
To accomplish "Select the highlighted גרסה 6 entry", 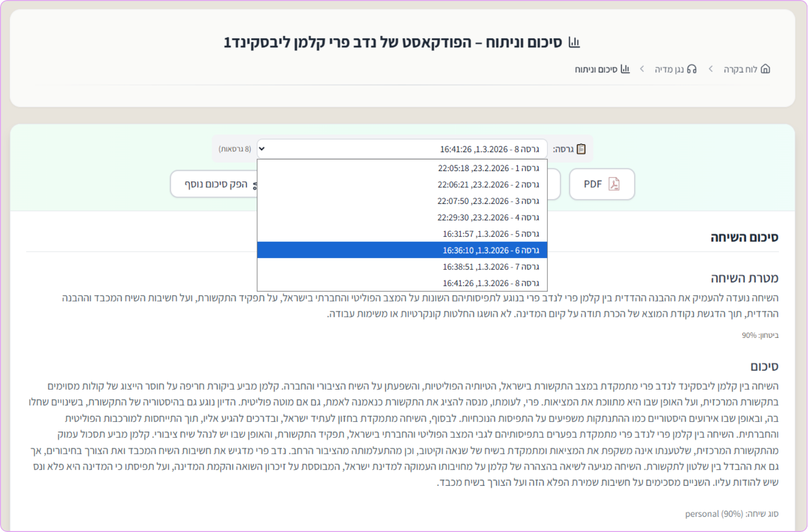I will (x=402, y=250).
